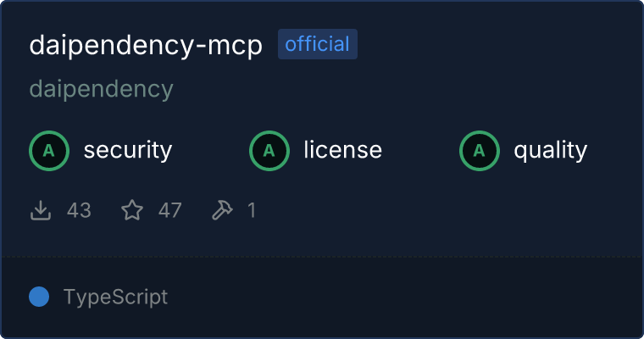Click the blue TypeScript language dot
644x339 pixels.
click(x=39, y=297)
